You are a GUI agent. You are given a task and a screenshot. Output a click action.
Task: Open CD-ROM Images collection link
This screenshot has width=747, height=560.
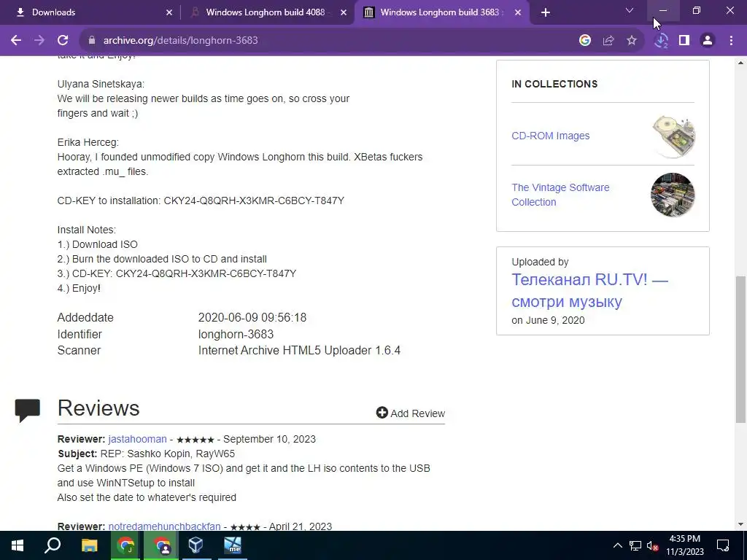tap(550, 136)
